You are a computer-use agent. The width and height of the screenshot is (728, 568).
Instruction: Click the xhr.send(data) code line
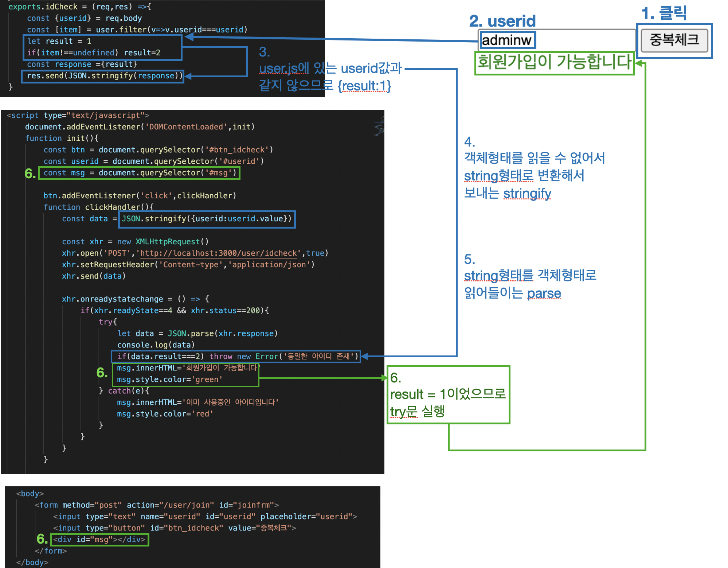point(94,276)
